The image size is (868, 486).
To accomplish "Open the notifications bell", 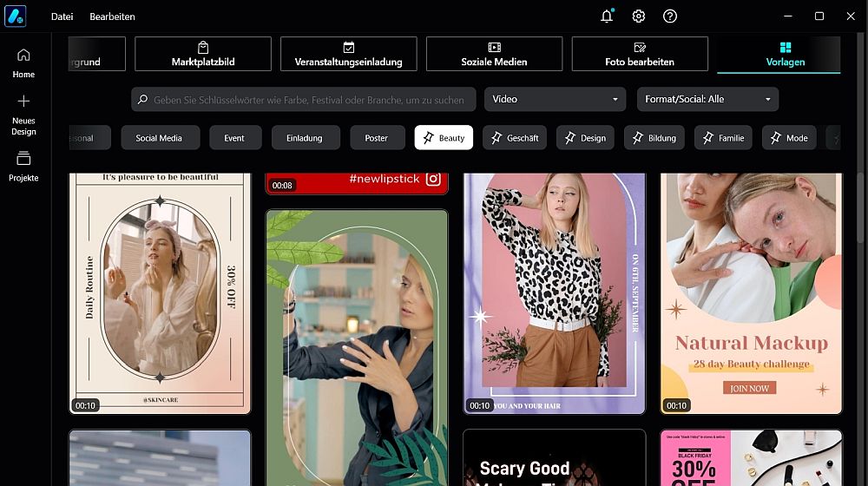I will pos(607,16).
